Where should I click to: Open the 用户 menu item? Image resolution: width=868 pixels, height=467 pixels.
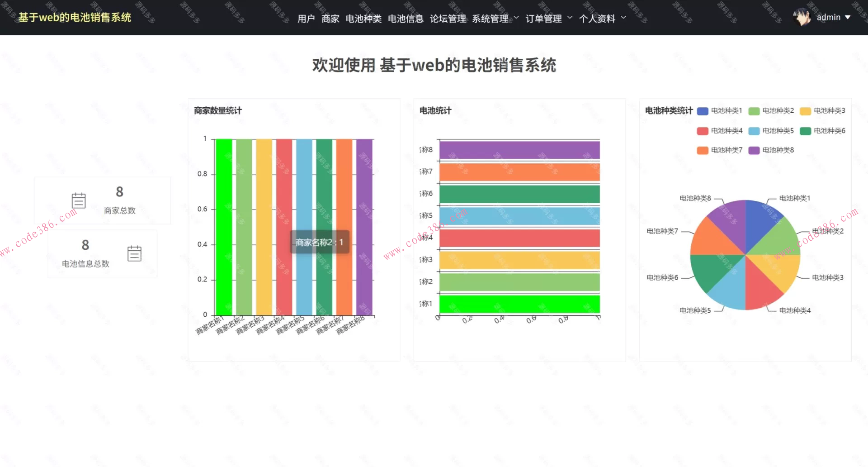click(306, 19)
